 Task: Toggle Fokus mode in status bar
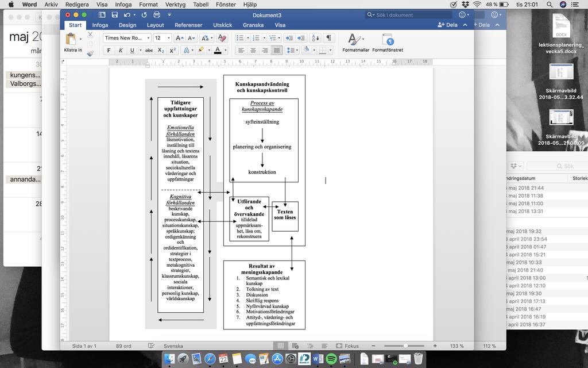click(x=347, y=346)
